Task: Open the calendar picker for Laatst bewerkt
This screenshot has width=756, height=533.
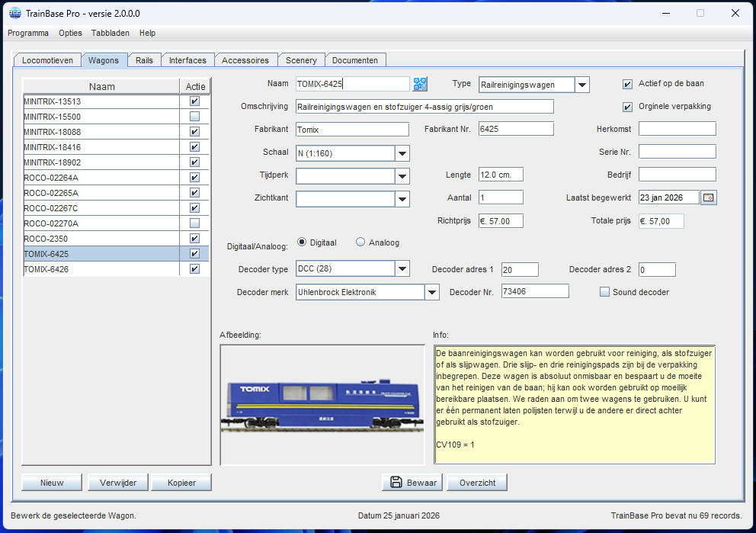Action: click(709, 197)
